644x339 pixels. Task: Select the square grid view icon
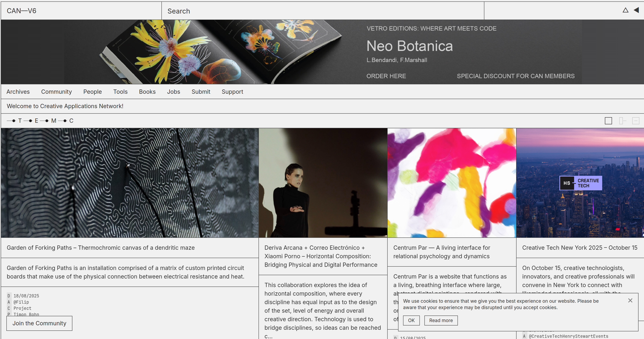point(608,121)
